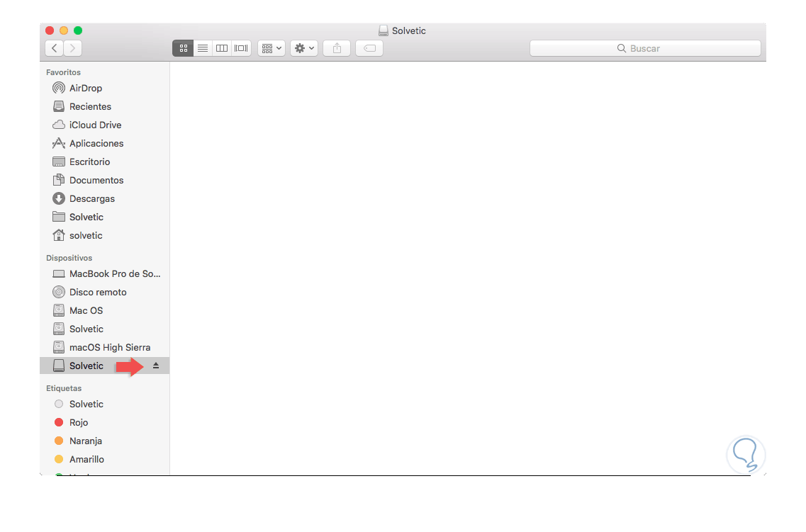Minimize the Finder window
This screenshot has width=806, height=532.
pyautogui.click(x=64, y=30)
